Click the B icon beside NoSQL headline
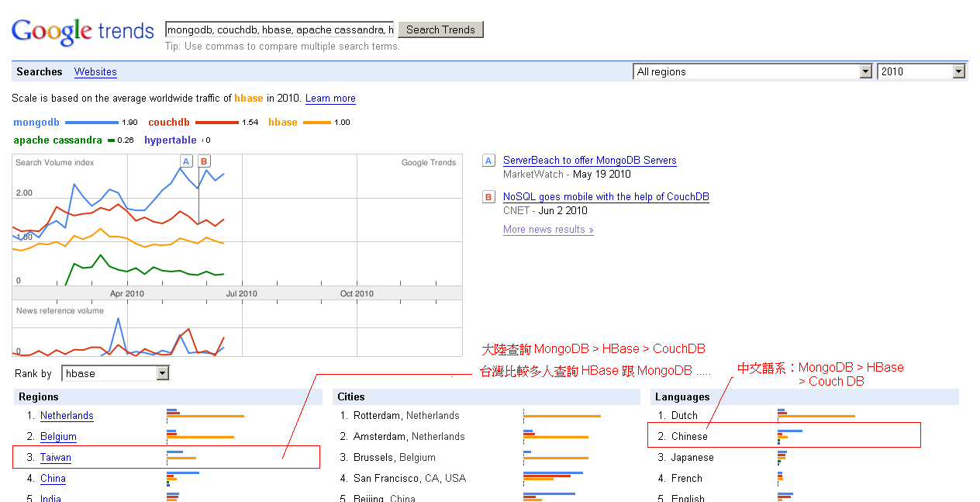The image size is (980, 502). [488, 197]
